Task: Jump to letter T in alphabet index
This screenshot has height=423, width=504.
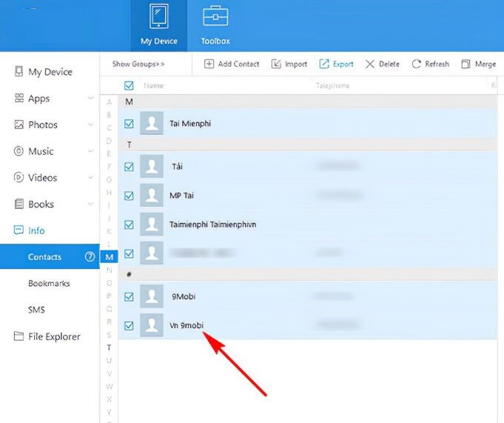Action: (x=110, y=347)
